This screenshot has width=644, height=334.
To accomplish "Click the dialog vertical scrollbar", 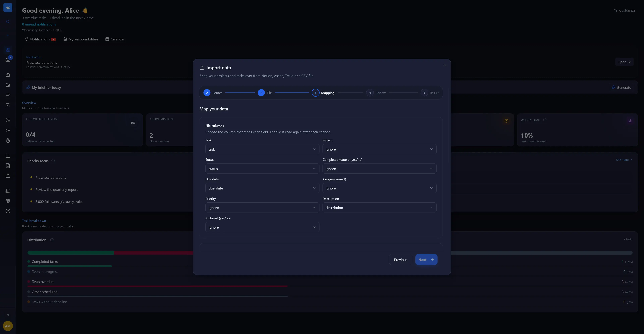I will [449, 126].
